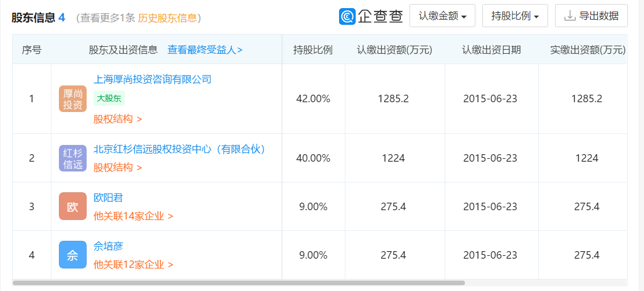Click the 序号 column header
Viewport: 644px width, 291px height.
[x=32, y=50]
